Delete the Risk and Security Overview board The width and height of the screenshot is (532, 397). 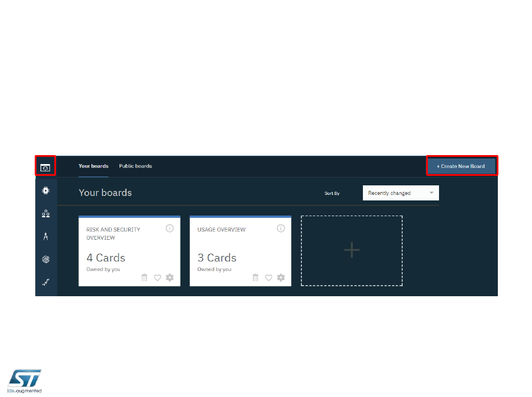pyautogui.click(x=144, y=278)
